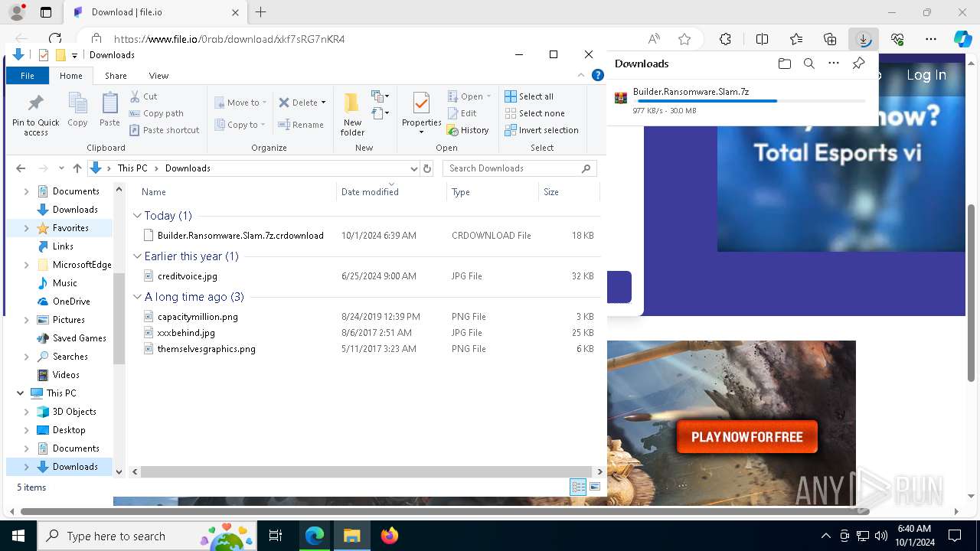Select OneDrive in navigation pane

pos(71,302)
